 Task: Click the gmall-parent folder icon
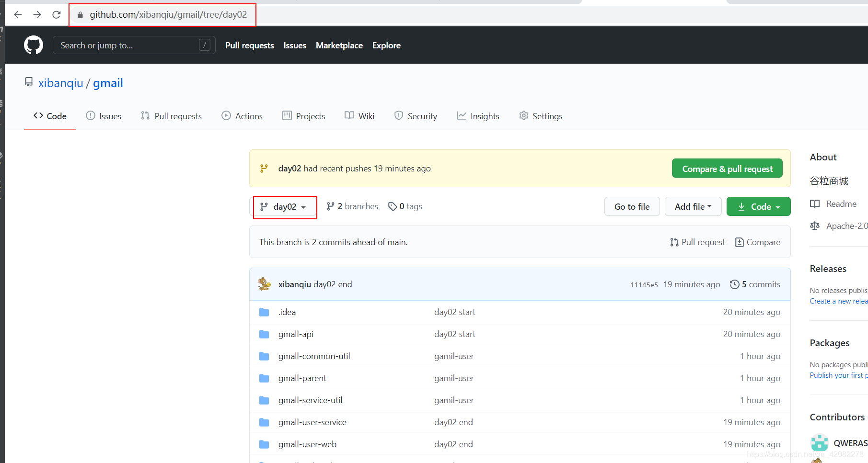point(264,378)
